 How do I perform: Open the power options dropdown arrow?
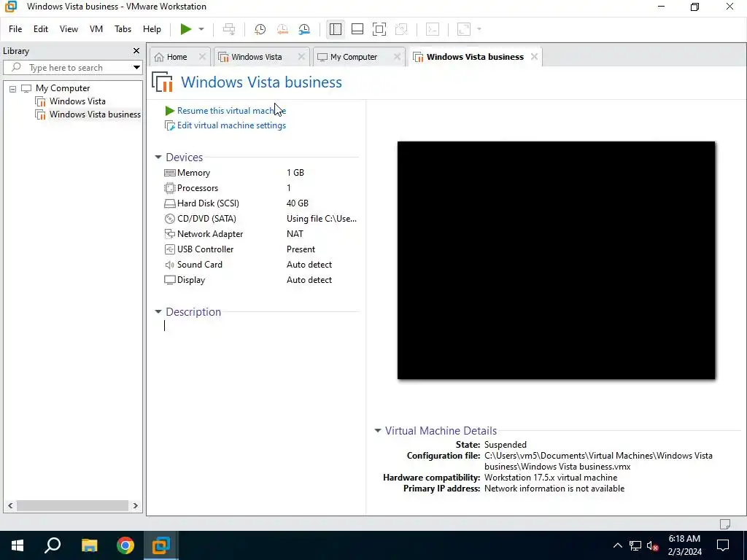point(201,29)
